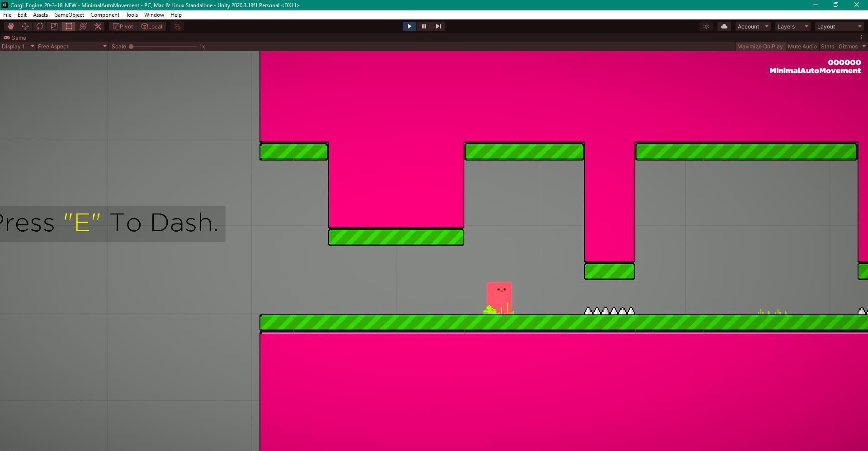Advance one frame with Step button
Screen dimensions: 868x451
pyautogui.click(x=438, y=26)
